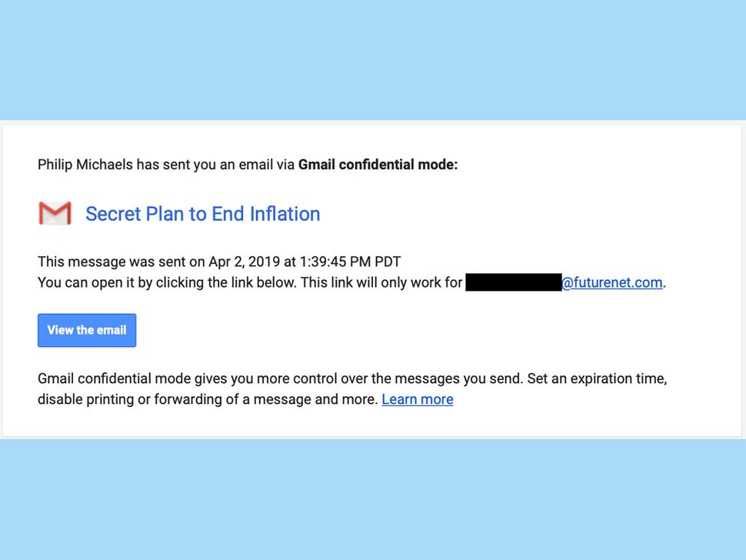Click the View the email button
Viewport: 746px width, 560px height.
click(x=86, y=330)
